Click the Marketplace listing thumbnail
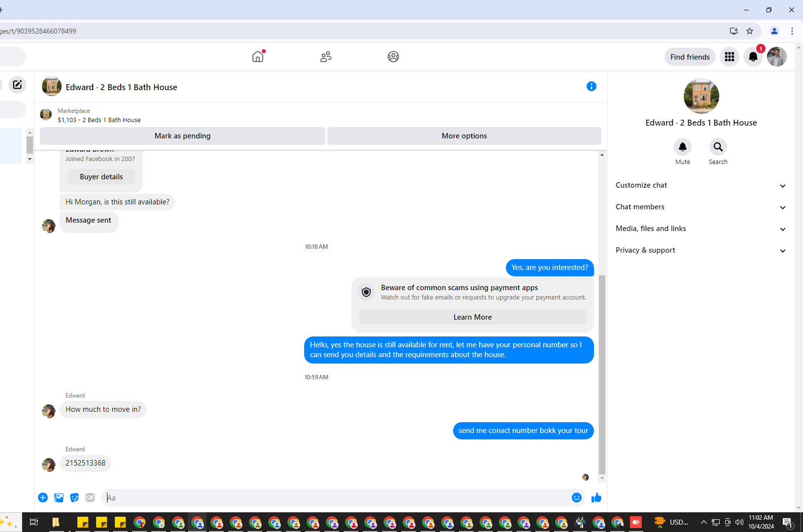Screen dimensions: 803x532 46,115
